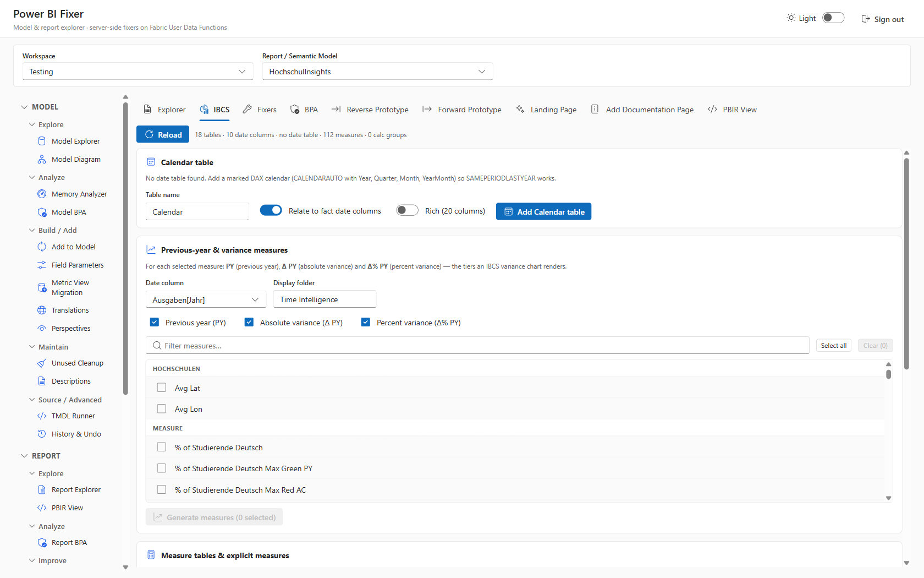Image resolution: width=924 pixels, height=578 pixels.
Task: Click the Model Diagram icon
Action: [x=42, y=159]
